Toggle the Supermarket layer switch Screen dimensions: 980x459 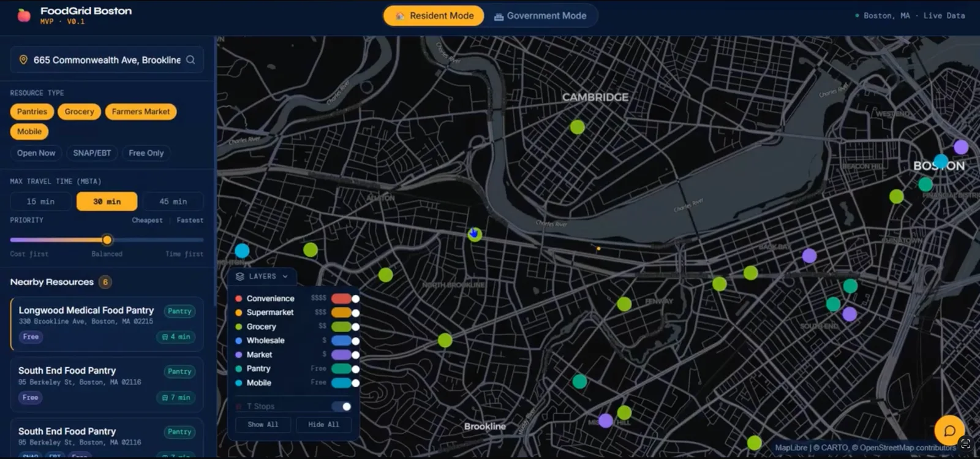(x=345, y=313)
